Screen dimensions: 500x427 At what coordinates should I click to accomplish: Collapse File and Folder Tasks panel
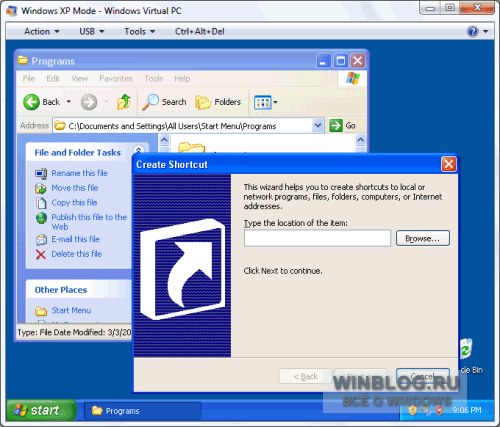click(x=139, y=150)
